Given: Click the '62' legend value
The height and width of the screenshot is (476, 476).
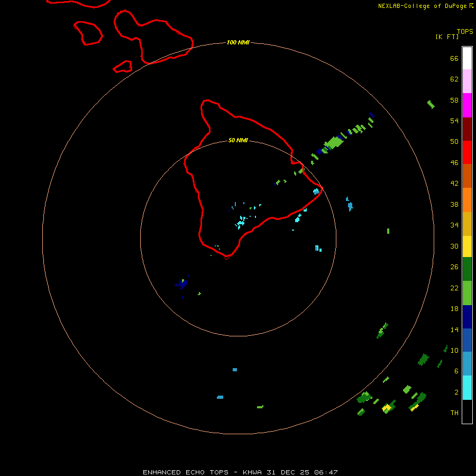Looking at the screenshot, I should pos(454,79).
